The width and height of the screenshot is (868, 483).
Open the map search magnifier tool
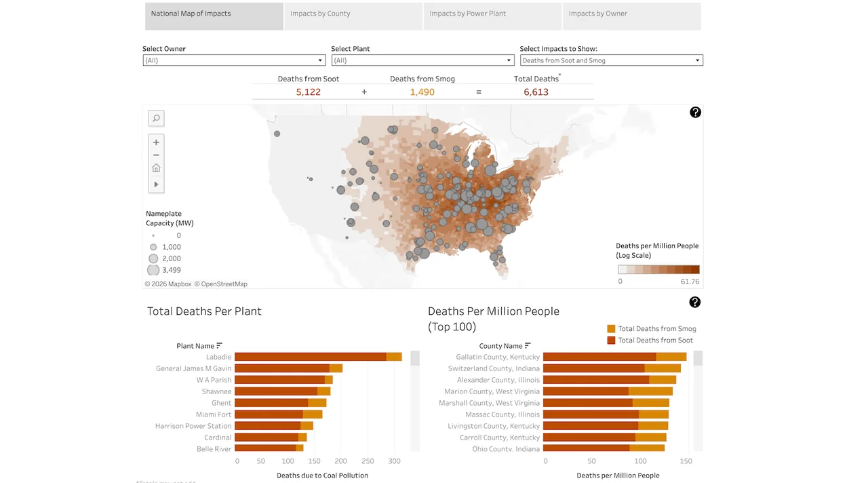tap(156, 118)
